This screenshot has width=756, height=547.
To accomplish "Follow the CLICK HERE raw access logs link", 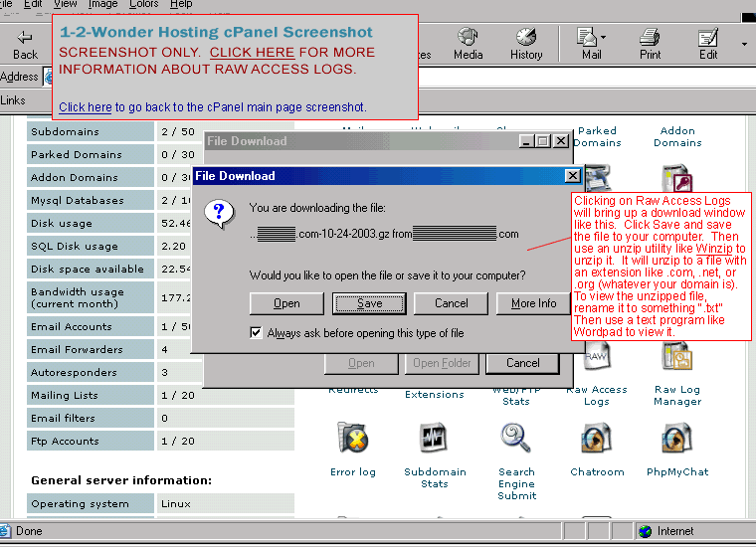I will [x=252, y=52].
